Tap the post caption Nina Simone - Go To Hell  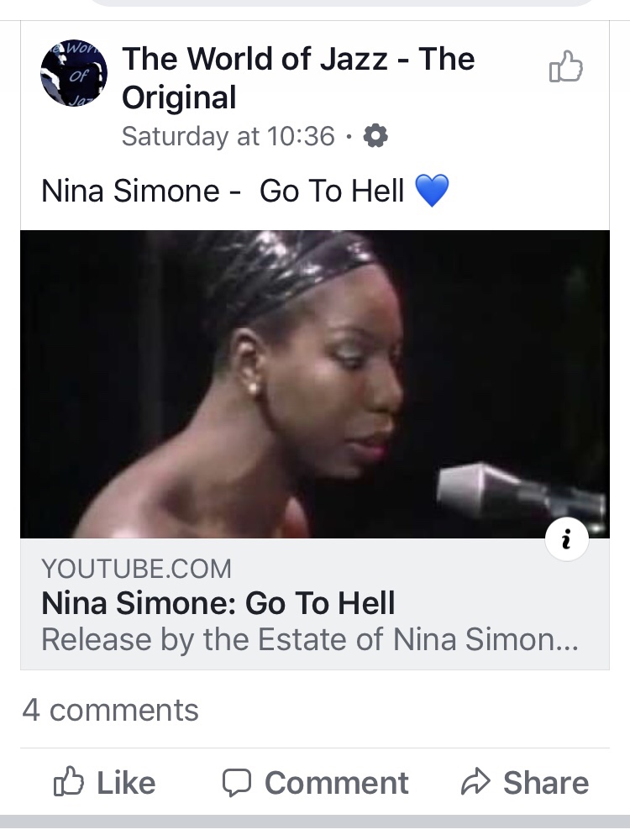point(223,192)
